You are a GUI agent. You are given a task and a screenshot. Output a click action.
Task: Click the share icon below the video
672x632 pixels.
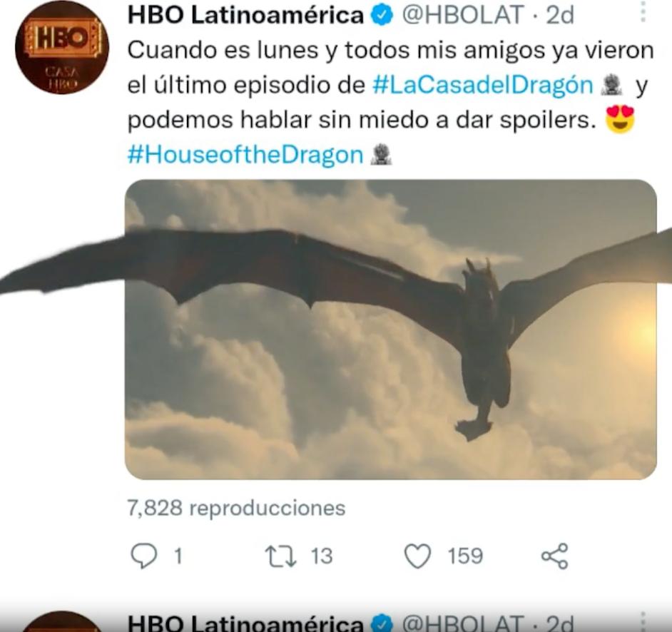click(x=555, y=556)
